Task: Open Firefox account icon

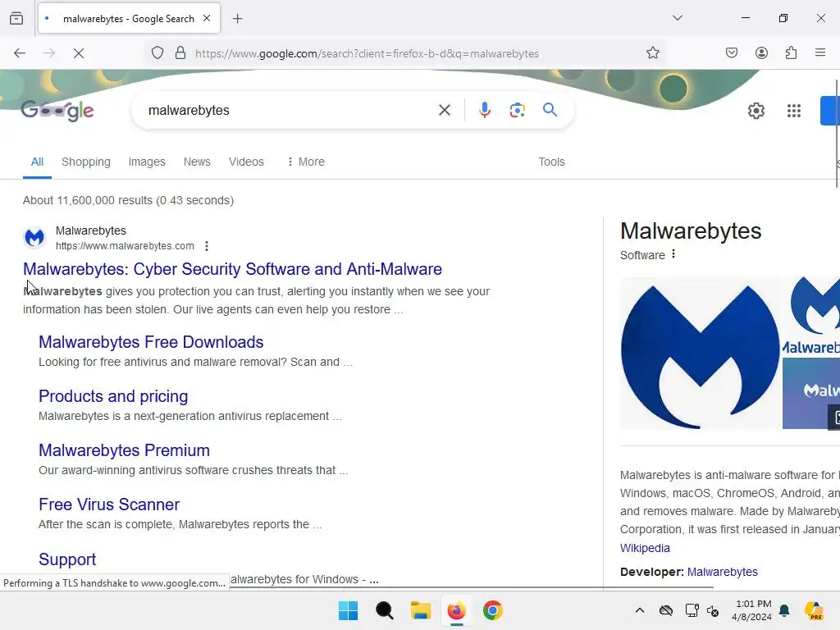Action: (x=761, y=52)
